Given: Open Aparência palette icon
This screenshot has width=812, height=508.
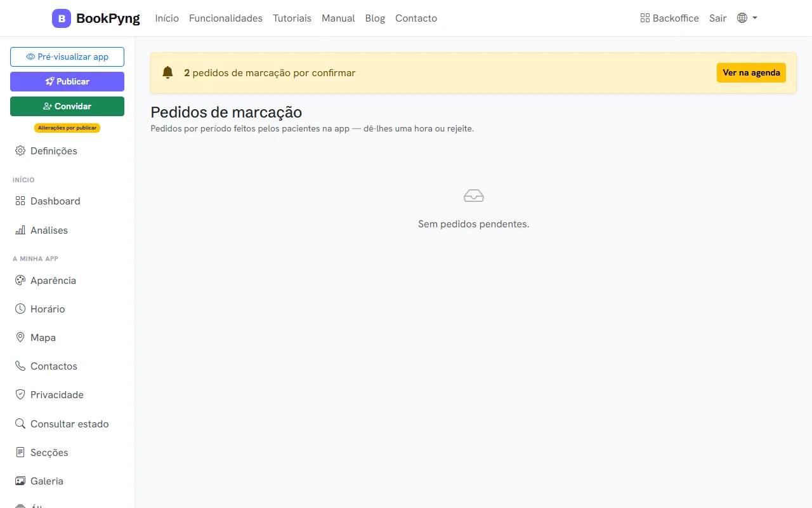Looking at the screenshot, I should coord(20,280).
